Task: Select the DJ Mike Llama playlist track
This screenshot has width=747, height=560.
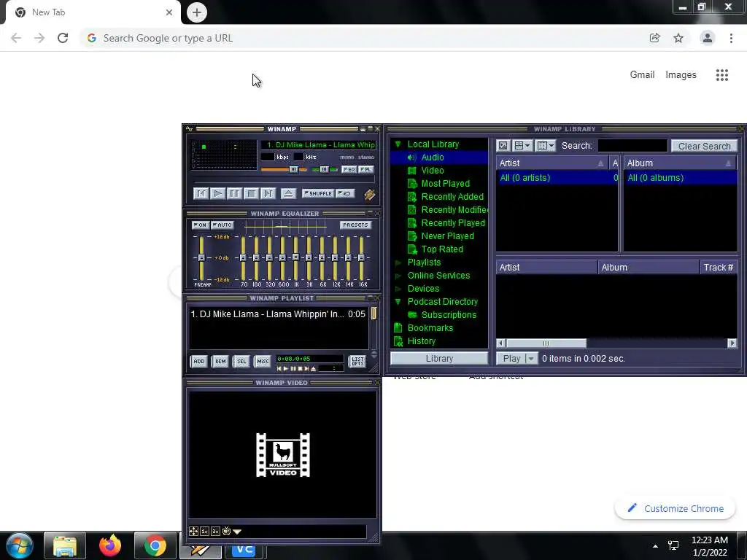Action: tap(278, 314)
